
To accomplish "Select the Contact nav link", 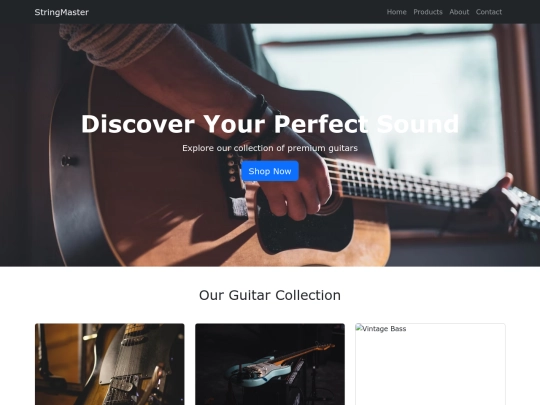I will coord(489,12).
